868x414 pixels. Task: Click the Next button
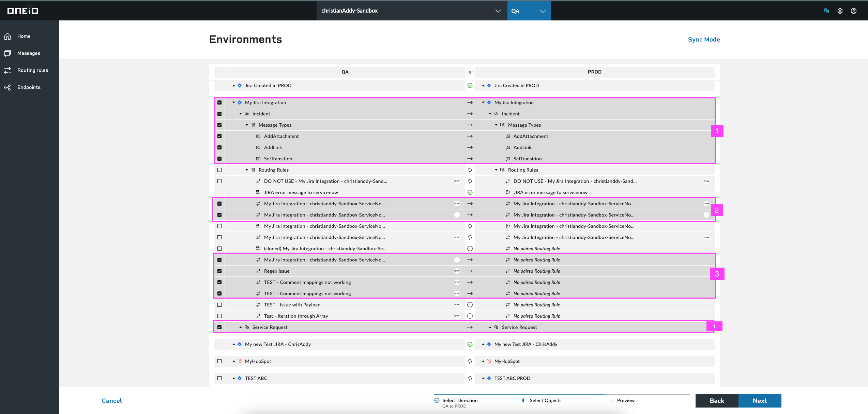[x=760, y=401]
